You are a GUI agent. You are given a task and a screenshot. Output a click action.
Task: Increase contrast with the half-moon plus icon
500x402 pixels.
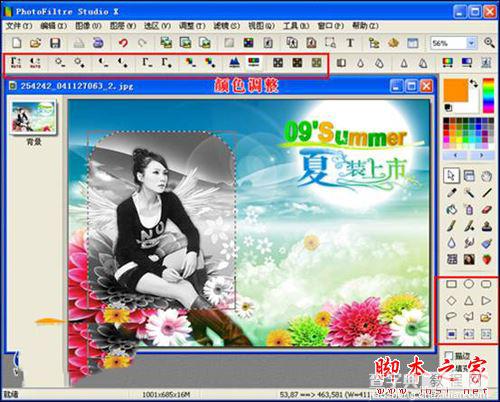point(123,62)
